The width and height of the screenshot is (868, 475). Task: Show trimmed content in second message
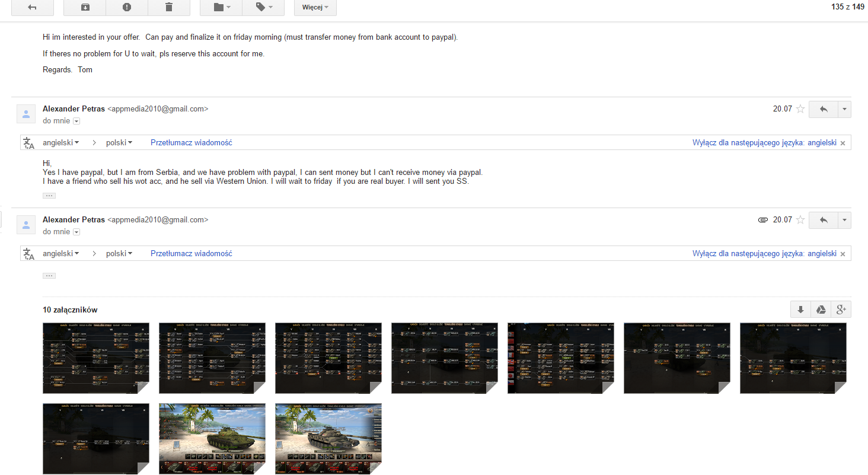point(49,276)
